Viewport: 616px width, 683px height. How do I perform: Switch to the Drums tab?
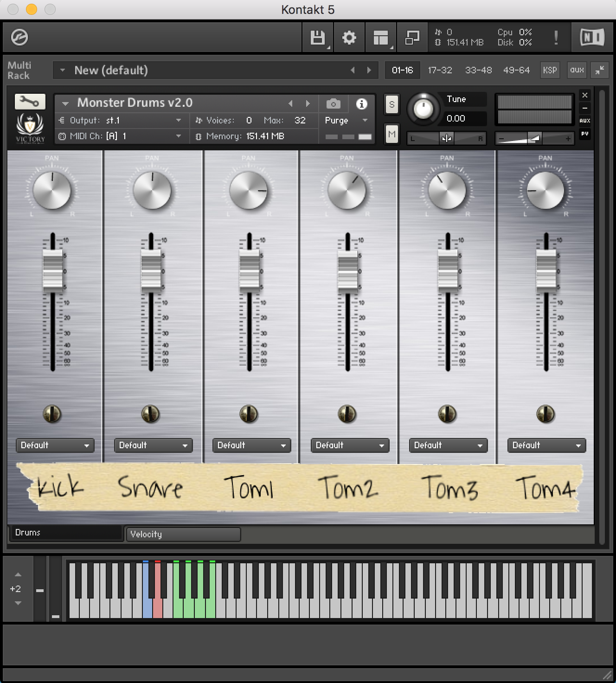pos(66,533)
